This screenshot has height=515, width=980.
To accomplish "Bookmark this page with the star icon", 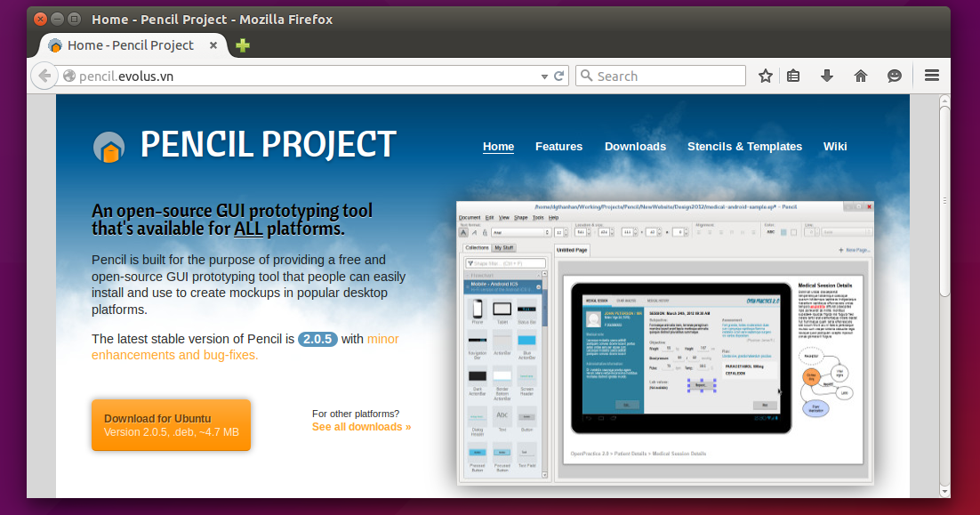I will pos(766,76).
